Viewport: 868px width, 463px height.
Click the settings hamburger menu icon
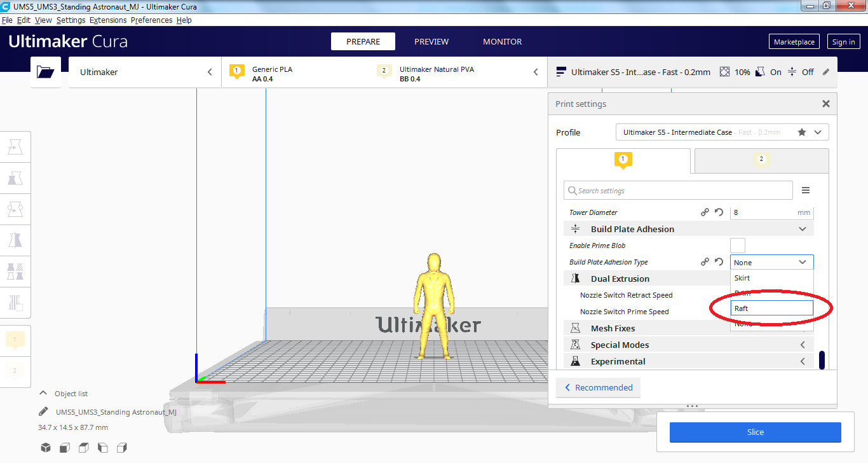(806, 190)
